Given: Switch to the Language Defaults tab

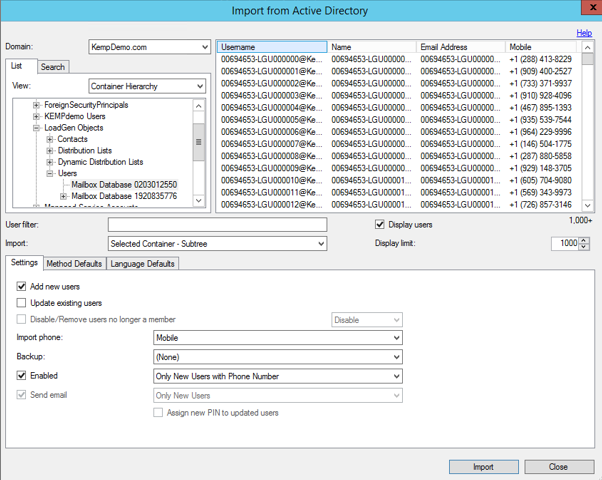Looking at the screenshot, I should click(x=142, y=264).
